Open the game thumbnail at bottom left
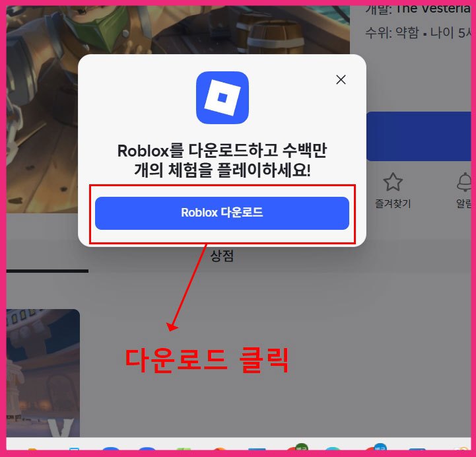 (43, 373)
